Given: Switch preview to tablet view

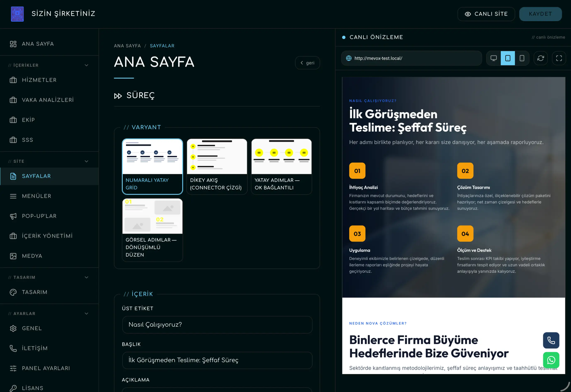Looking at the screenshot, I should pos(508,58).
